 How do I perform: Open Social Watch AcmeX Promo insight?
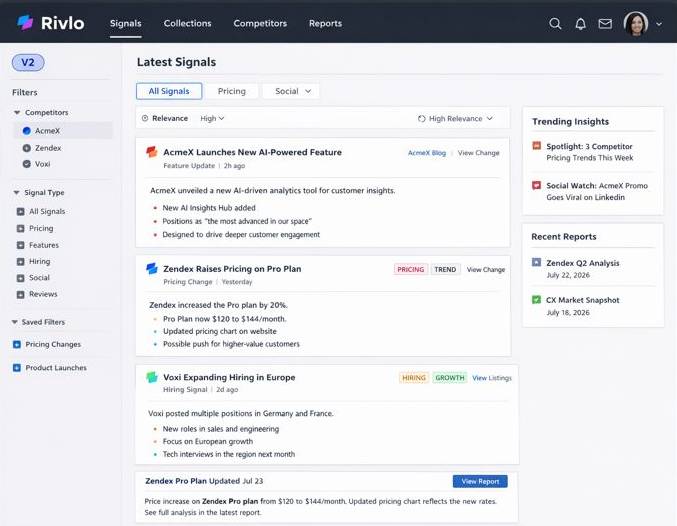tap(597, 191)
